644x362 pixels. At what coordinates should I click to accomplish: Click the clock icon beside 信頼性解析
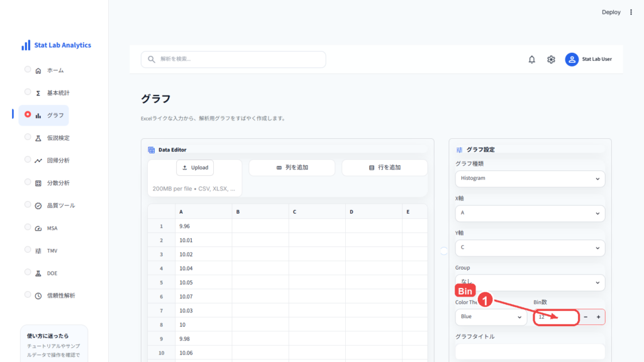click(x=38, y=295)
